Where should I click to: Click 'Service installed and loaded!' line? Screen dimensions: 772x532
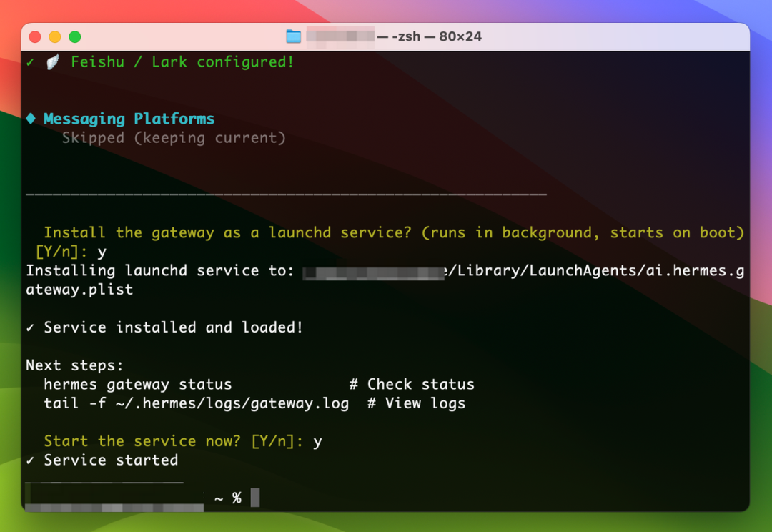(x=173, y=327)
